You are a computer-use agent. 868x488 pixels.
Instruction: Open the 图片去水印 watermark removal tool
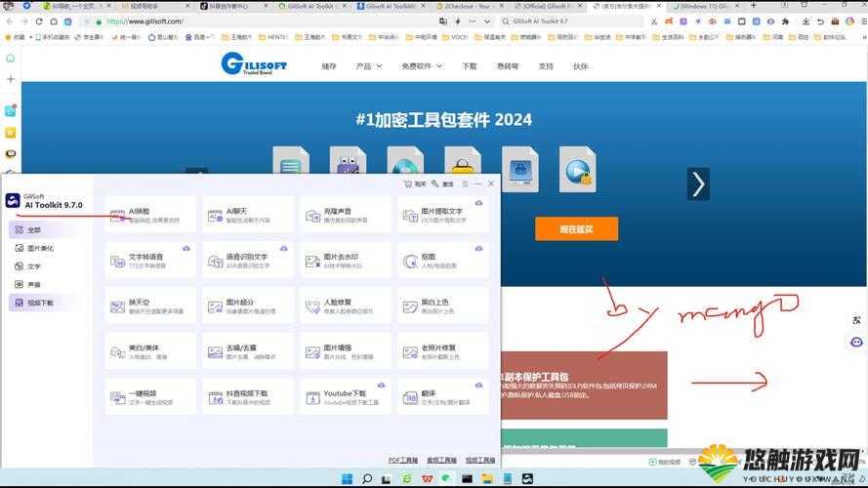click(x=345, y=260)
